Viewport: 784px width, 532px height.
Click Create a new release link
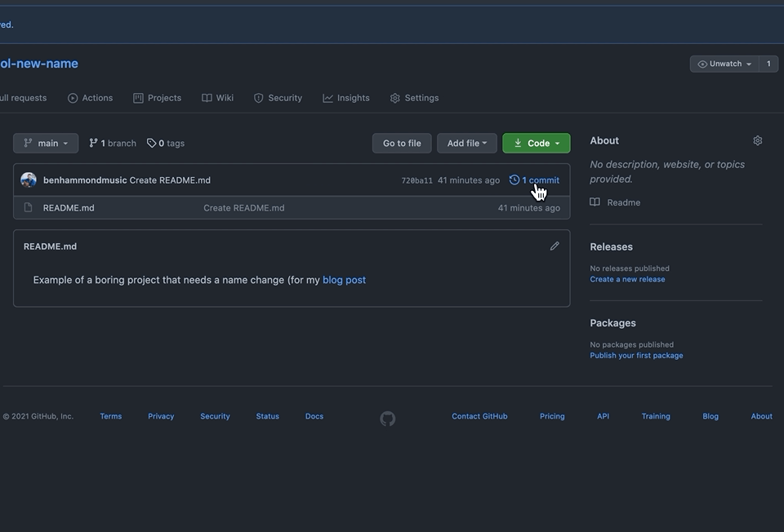tap(627, 279)
